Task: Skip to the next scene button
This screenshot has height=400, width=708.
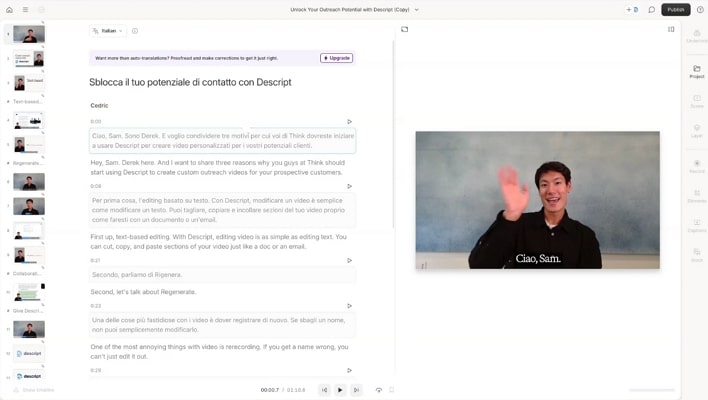Action: [356, 390]
